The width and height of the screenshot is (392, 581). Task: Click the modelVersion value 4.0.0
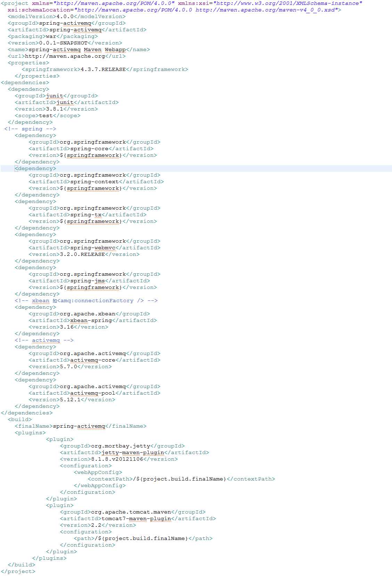point(65,16)
